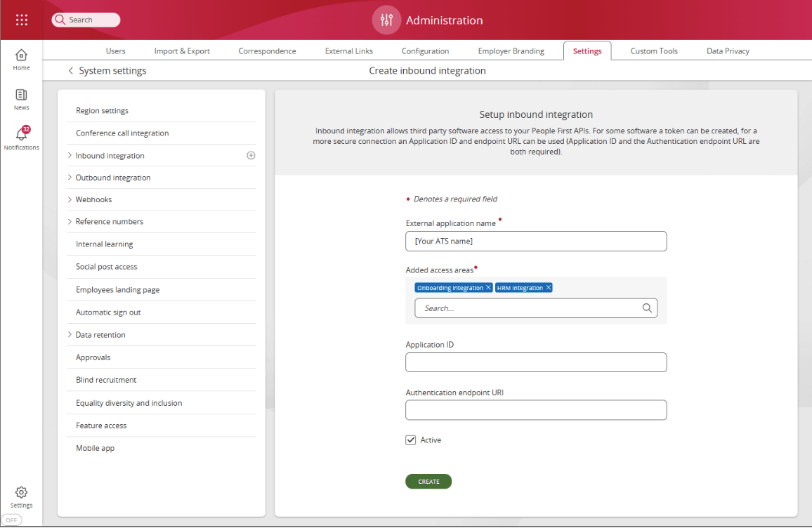Screen dimensions: 812x528
Task: Go to Home in sidebar
Action: [22, 59]
